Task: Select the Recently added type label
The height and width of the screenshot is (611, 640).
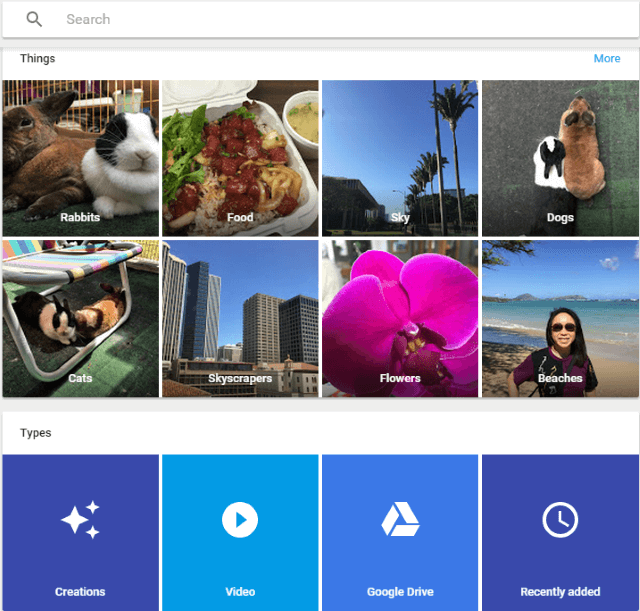Action: pyautogui.click(x=560, y=592)
